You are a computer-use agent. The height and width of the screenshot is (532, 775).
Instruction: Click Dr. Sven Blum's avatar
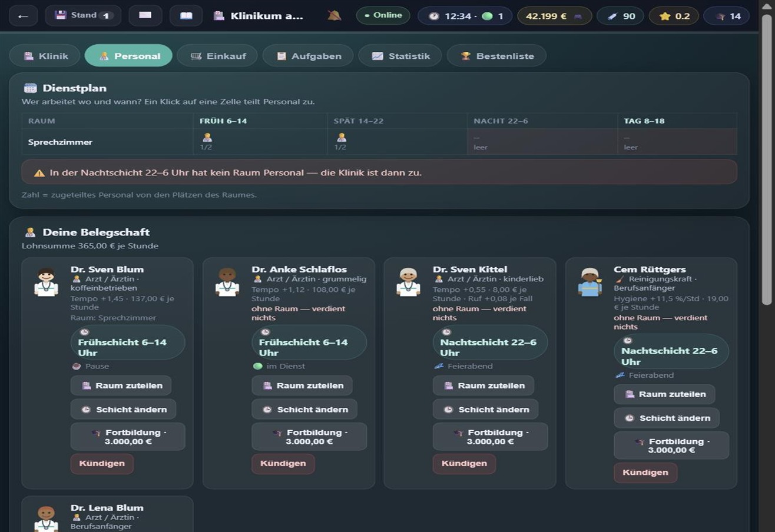tap(46, 281)
